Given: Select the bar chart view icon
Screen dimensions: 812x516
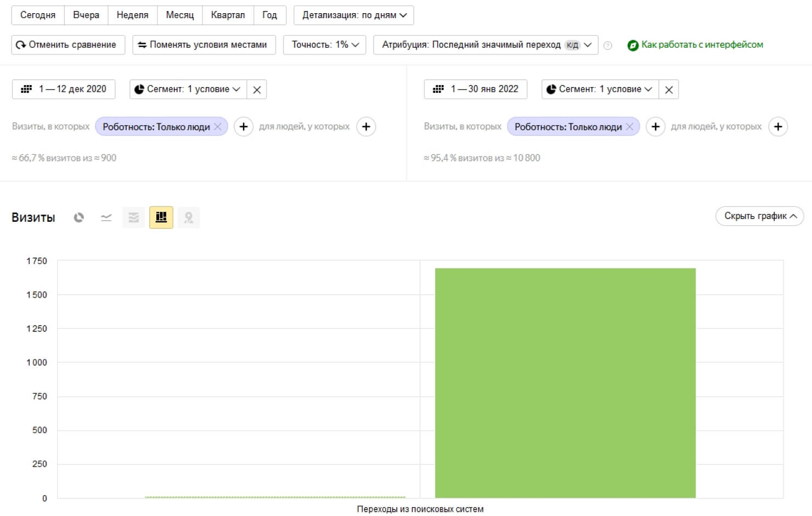Looking at the screenshot, I should click(161, 217).
